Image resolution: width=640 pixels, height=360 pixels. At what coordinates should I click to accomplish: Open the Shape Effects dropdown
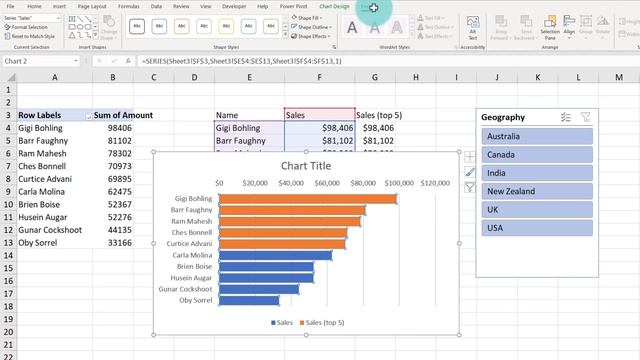311,36
